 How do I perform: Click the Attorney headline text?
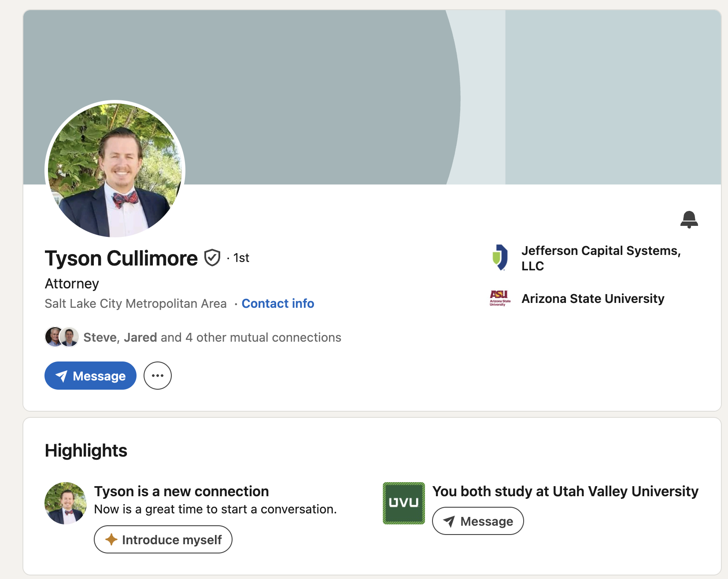tap(72, 284)
